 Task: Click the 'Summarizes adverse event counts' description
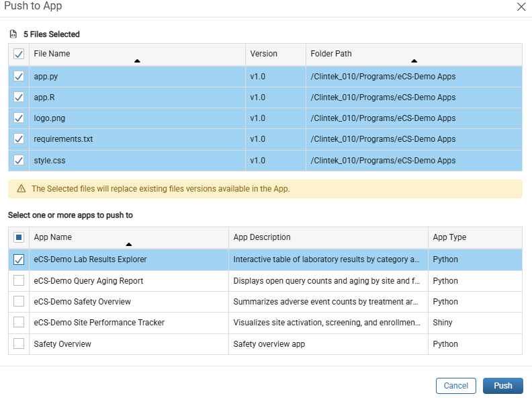point(326,301)
